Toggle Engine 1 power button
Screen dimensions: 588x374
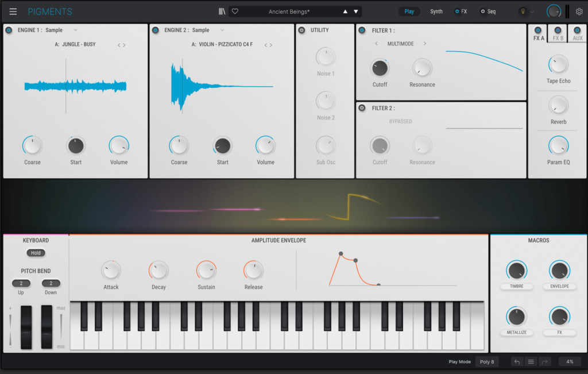tap(9, 30)
